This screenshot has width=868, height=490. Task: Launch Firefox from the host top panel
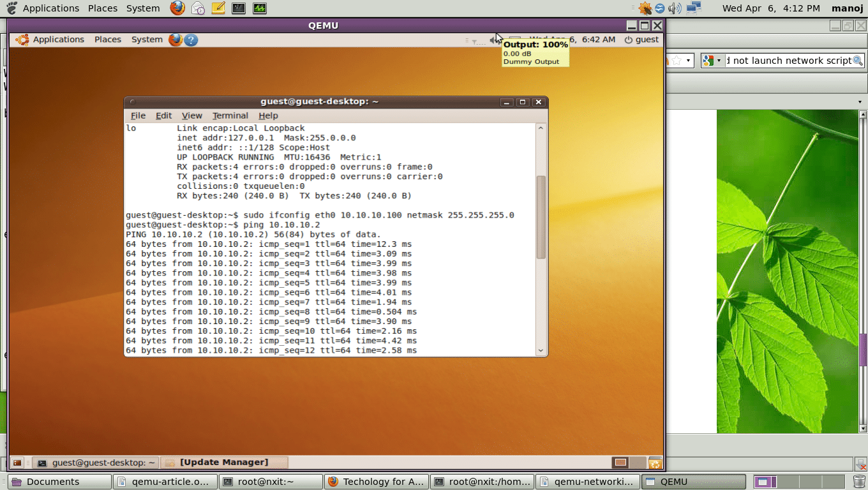point(177,8)
